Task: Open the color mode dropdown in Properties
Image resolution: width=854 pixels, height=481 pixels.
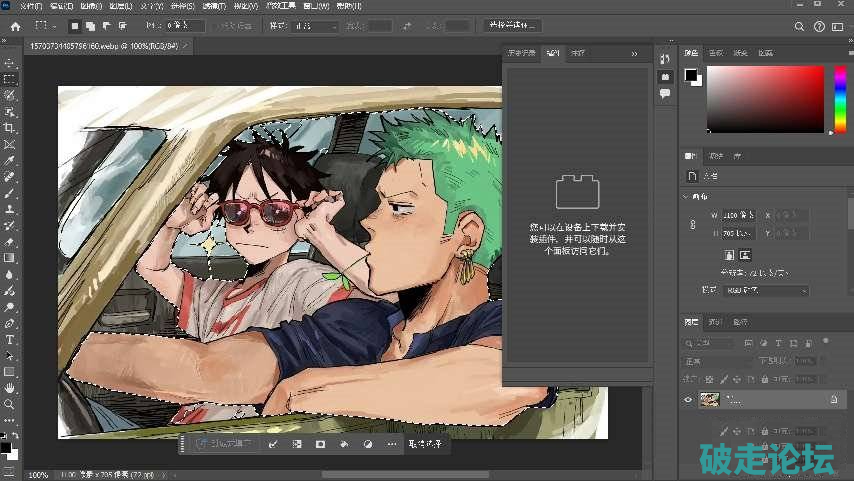Action: 764,290
